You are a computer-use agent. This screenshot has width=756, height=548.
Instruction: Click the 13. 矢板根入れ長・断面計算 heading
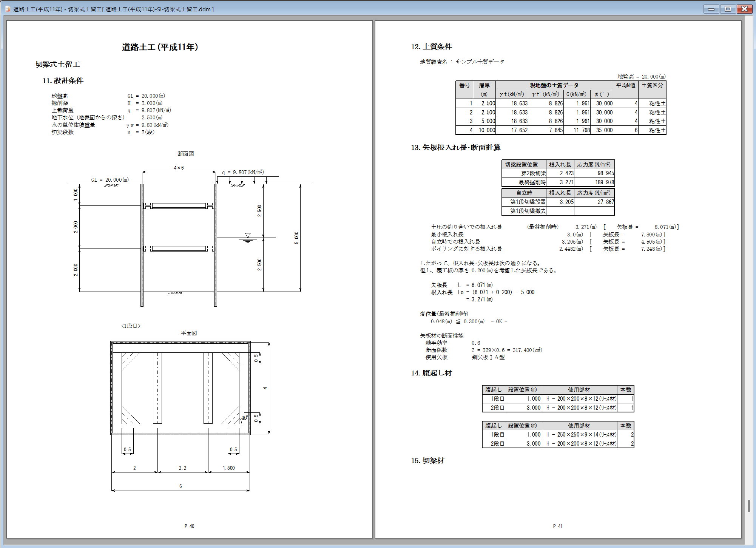[455, 147]
